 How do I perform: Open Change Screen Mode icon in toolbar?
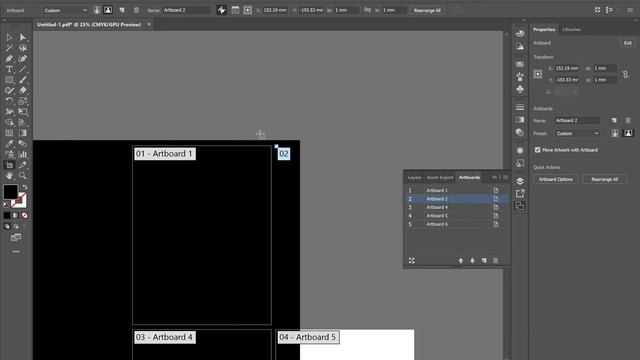[x=16, y=238]
